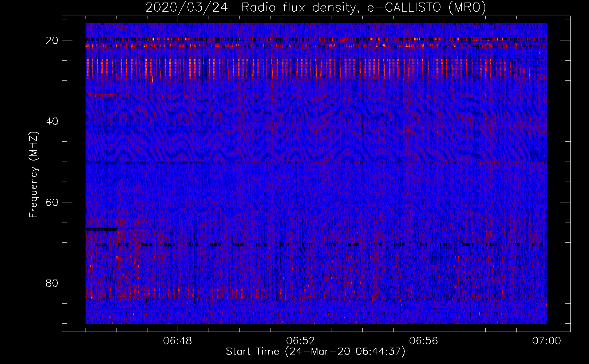
Task: Click the 'Frequency (MHZ)' axis label
Action: (x=33, y=175)
